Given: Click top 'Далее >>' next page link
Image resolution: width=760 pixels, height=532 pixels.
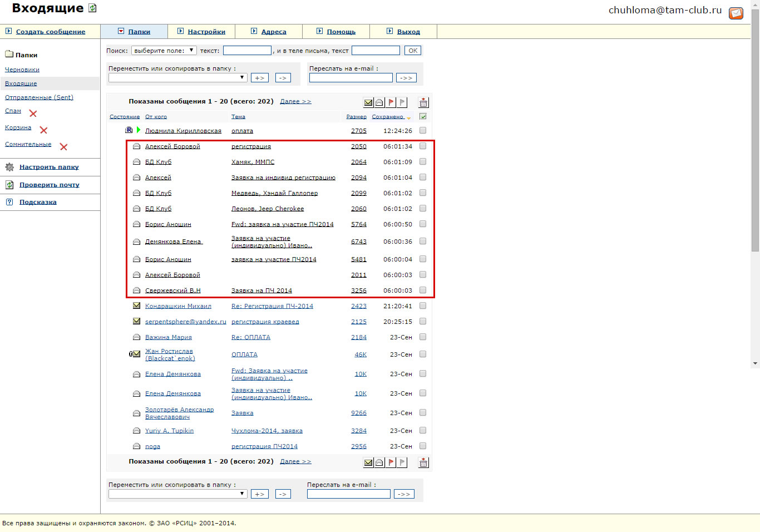Looking at the screenshot, I should click(295, 101).
